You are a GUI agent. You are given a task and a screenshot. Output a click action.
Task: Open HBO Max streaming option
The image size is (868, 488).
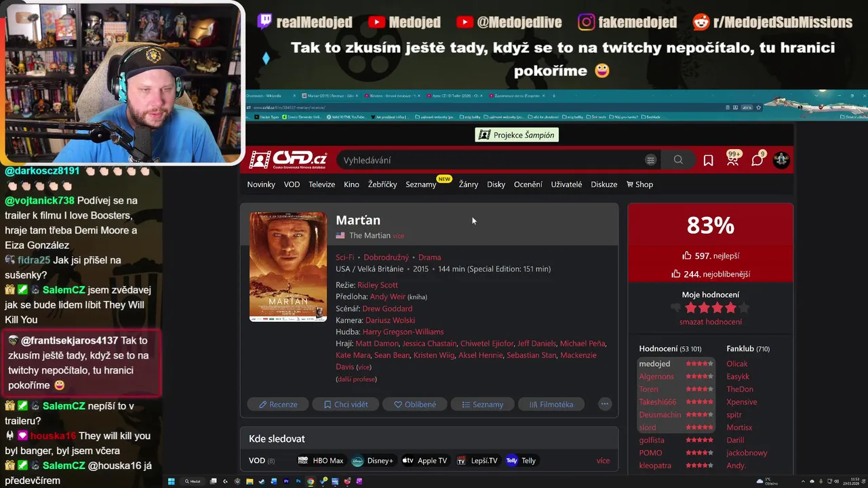(320, 460)
